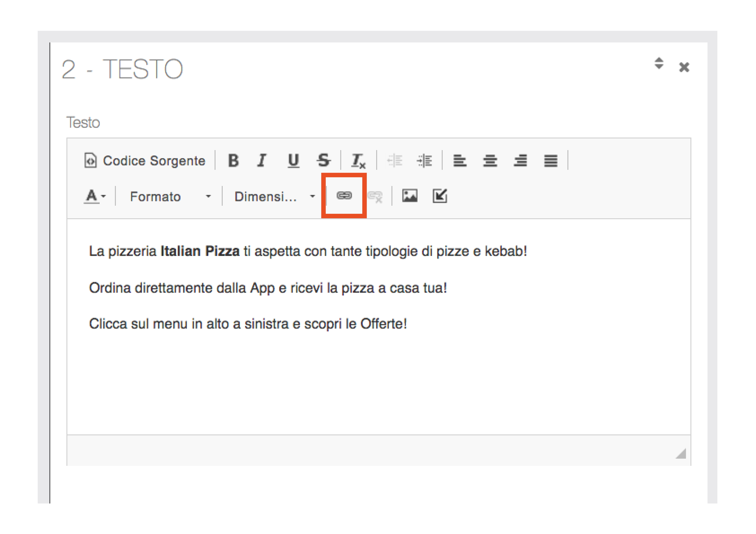Insert an image into the text
Viewport: 756px width, 534px height.
pos(410,196)
